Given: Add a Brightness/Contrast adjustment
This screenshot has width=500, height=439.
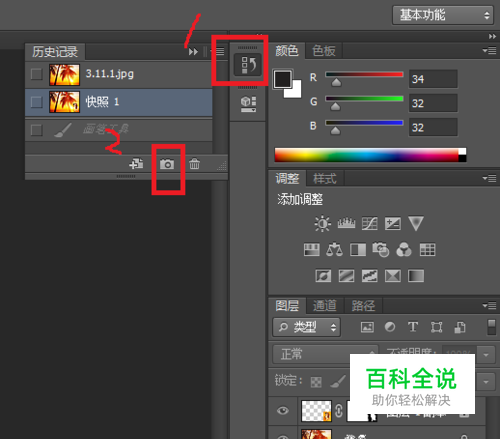Looking at the screenshot, I should click(x=322, y=223).
